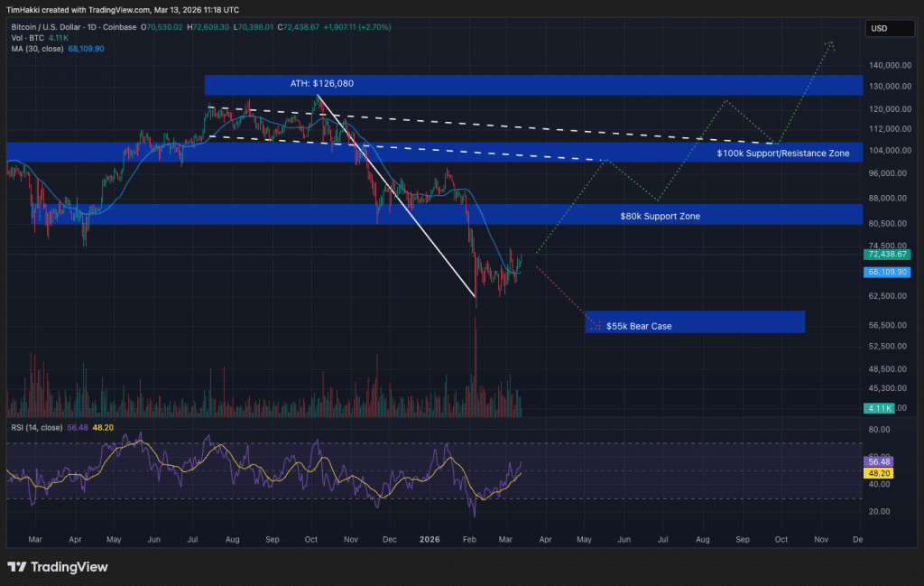Select the Vol · BTC indicator label

pyautogui.click(x=27, y=37)
